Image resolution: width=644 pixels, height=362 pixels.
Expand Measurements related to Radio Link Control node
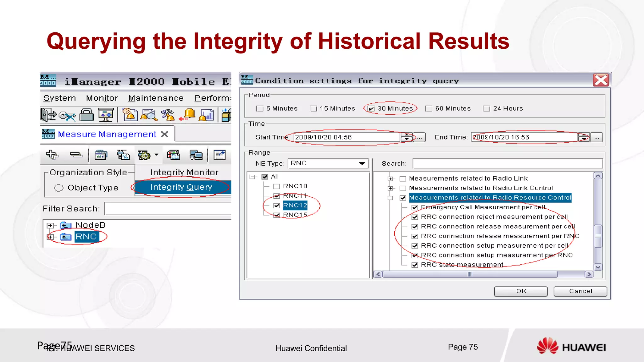(391, 188)
